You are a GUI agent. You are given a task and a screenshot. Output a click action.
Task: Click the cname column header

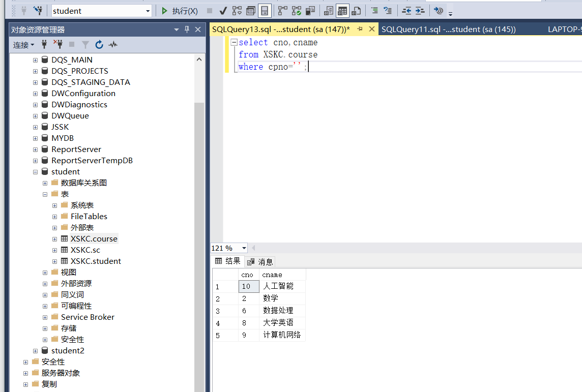pos(282,275)
